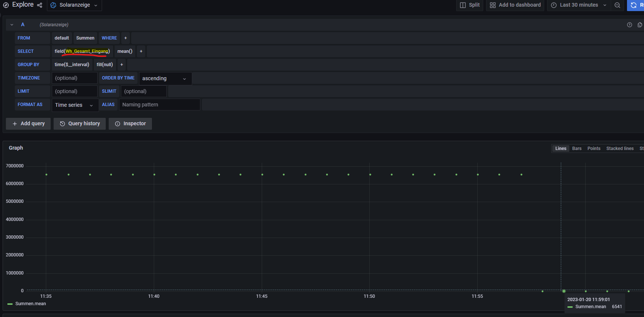Collapse query A with the chevron
This screenshot has width=644, height=317.
[x=12, y=25]
